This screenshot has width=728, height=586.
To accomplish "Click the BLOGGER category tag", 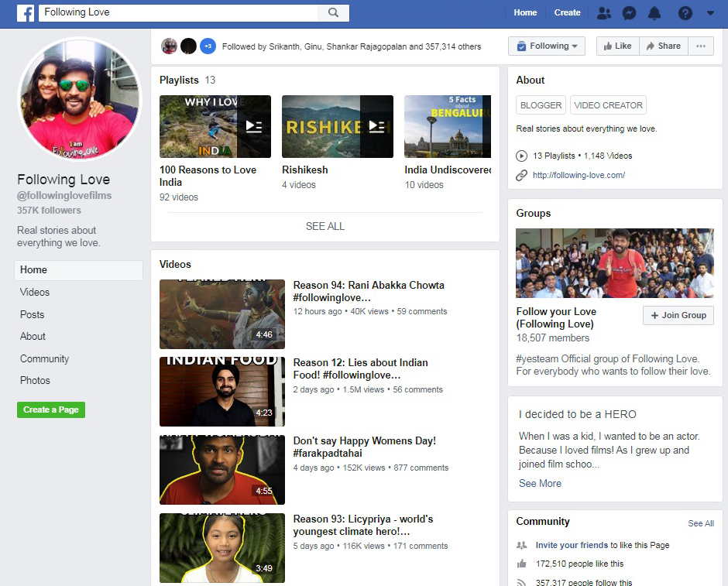I will 541,105.
